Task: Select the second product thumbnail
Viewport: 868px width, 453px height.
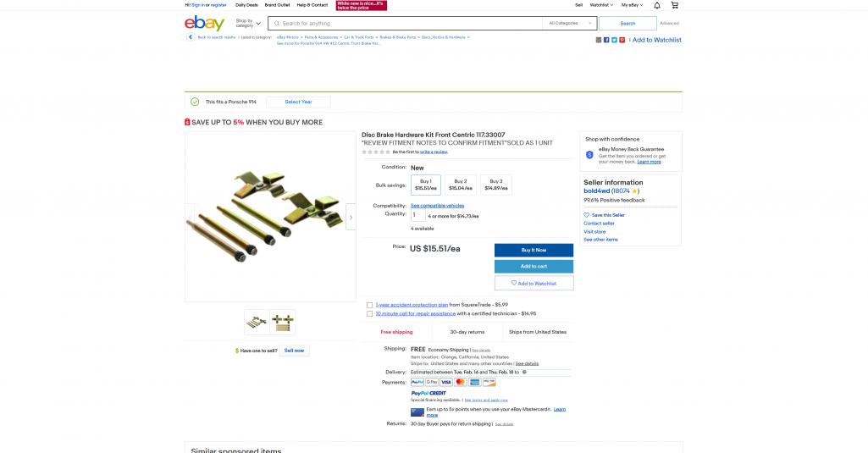Action: [282, 323]
